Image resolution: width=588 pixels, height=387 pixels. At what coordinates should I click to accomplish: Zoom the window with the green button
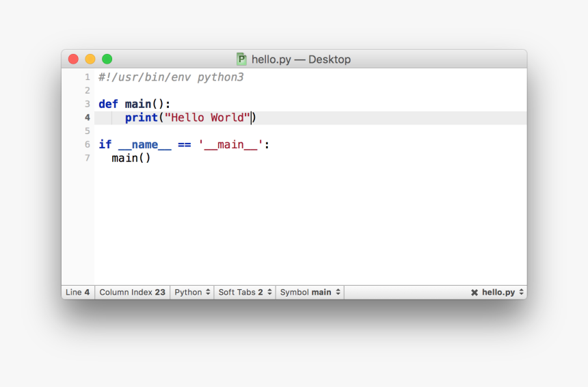107,59
